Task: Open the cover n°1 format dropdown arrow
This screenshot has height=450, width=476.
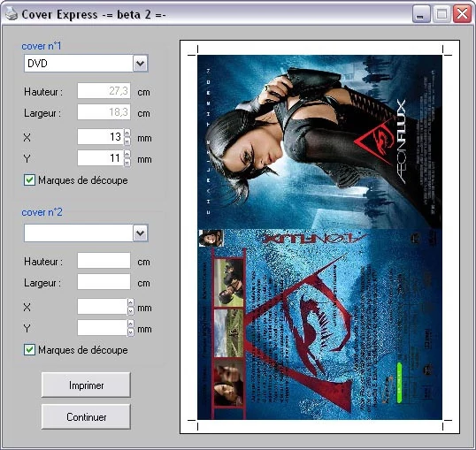Action: coord(140,64)
